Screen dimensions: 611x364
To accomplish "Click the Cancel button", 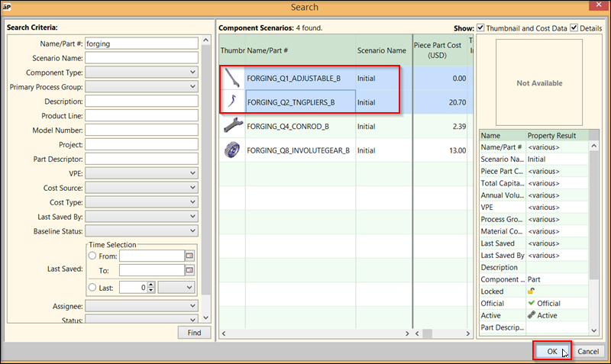I will (x=587, y=351).
